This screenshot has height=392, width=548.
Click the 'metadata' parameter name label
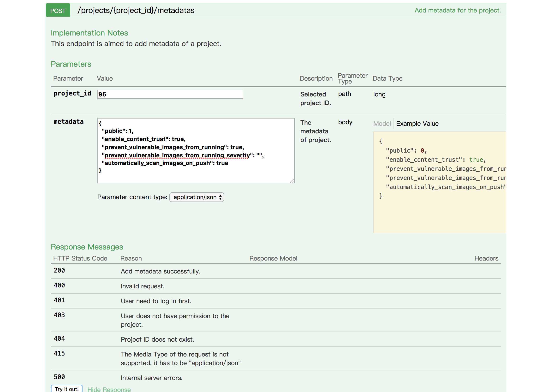(69, 122)
